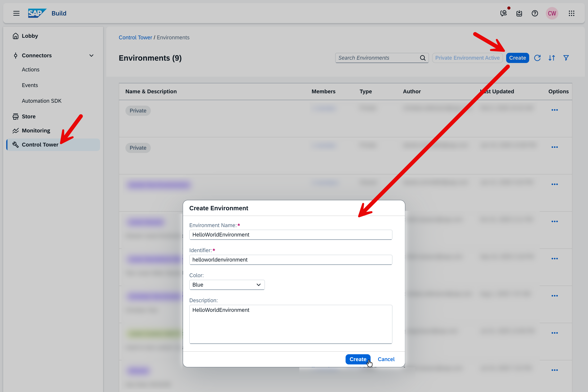Click Cancel in Create Environment dialog
Viewport: 588px width, 392px height.
[x=386, y=359]
